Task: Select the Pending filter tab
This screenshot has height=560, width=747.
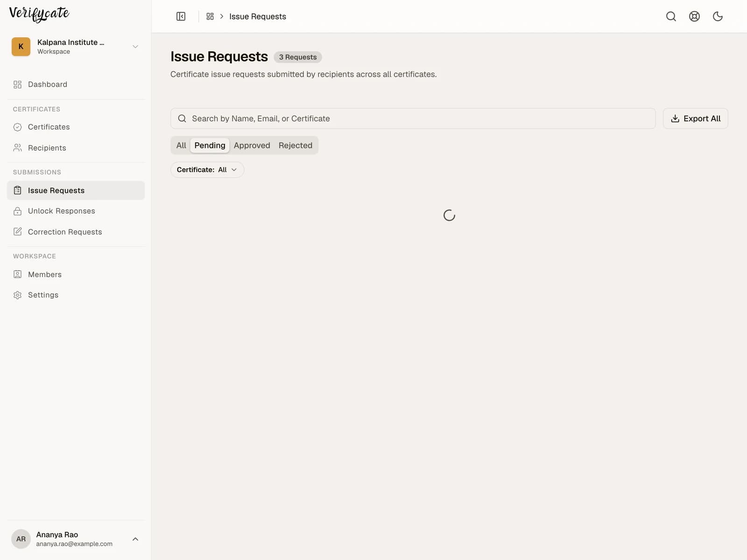Action: point(210,145)
